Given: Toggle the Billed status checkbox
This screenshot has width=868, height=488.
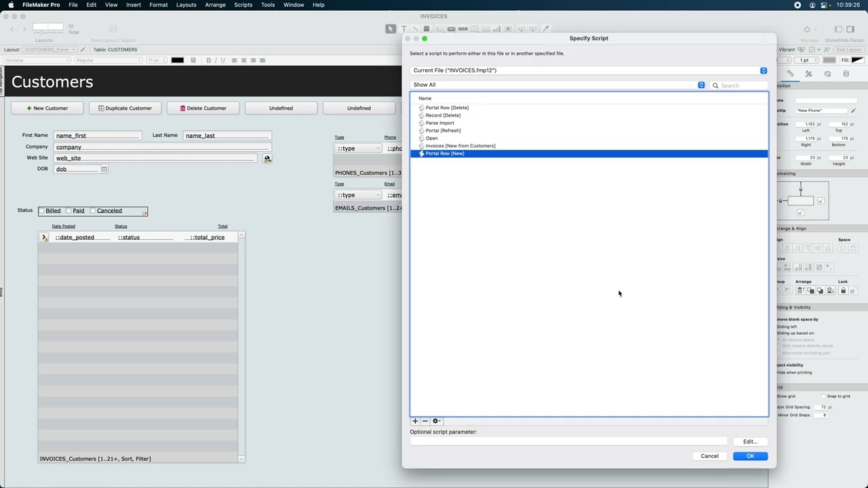Looking at the screenshot, I should pos(42,211).
